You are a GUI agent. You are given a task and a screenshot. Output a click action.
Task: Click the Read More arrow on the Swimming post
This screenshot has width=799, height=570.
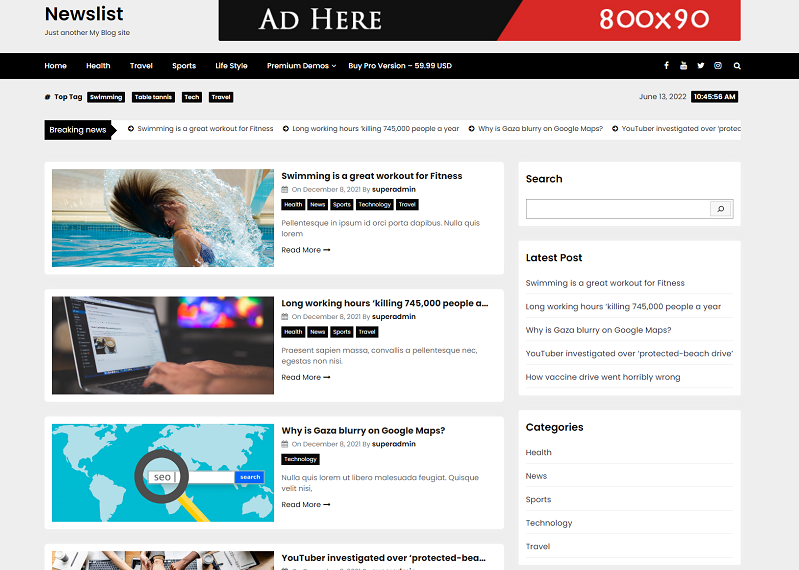[327, 250]
